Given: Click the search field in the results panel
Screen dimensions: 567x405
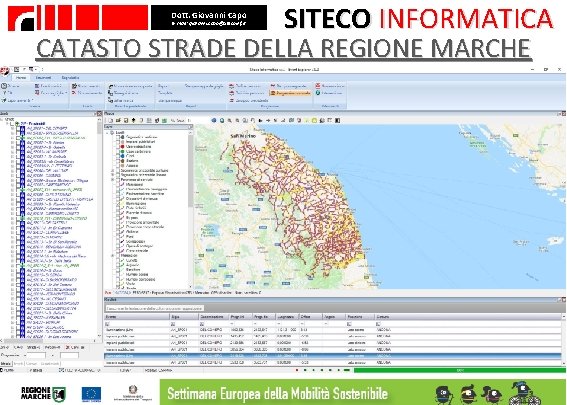Looking at the screenshot, I should (155, 308).
